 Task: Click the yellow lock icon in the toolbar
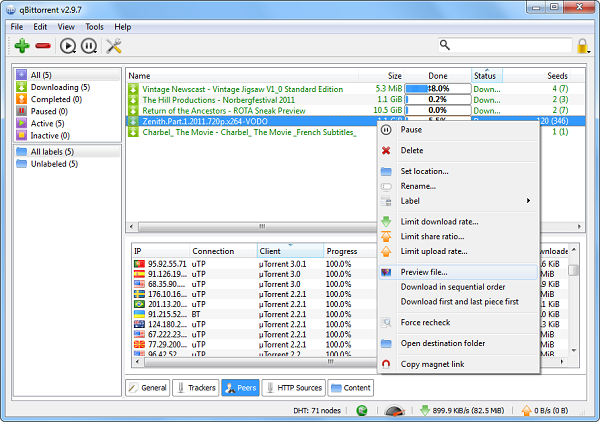tap(582, 46)
